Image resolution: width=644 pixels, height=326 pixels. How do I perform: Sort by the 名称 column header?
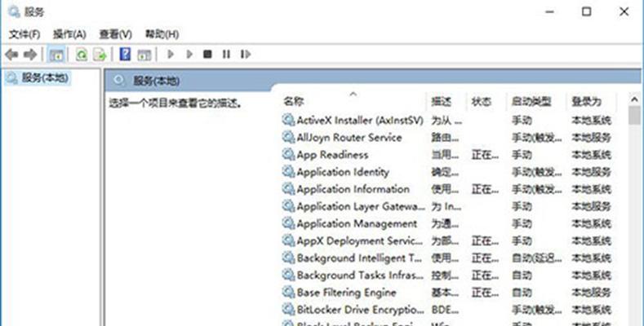tap(293, 101)
